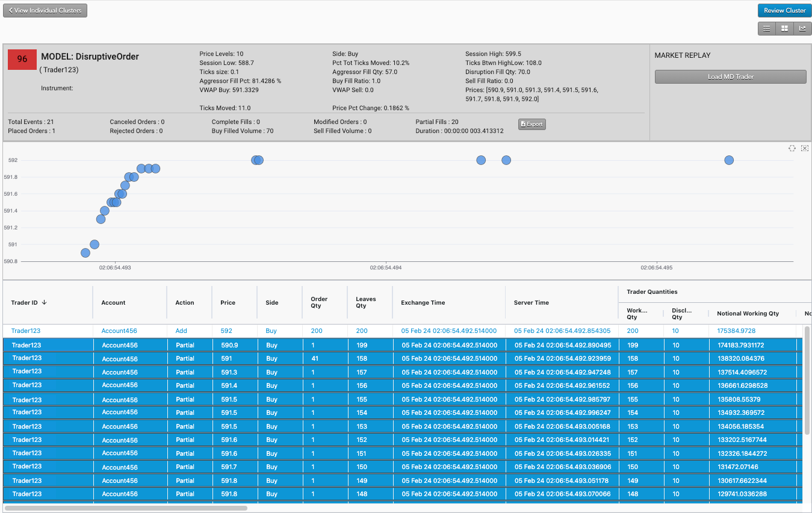Viewport: 812px width, 513px height.
Task: Click lowest chart data point at 590.9
Action: [85, 253]
